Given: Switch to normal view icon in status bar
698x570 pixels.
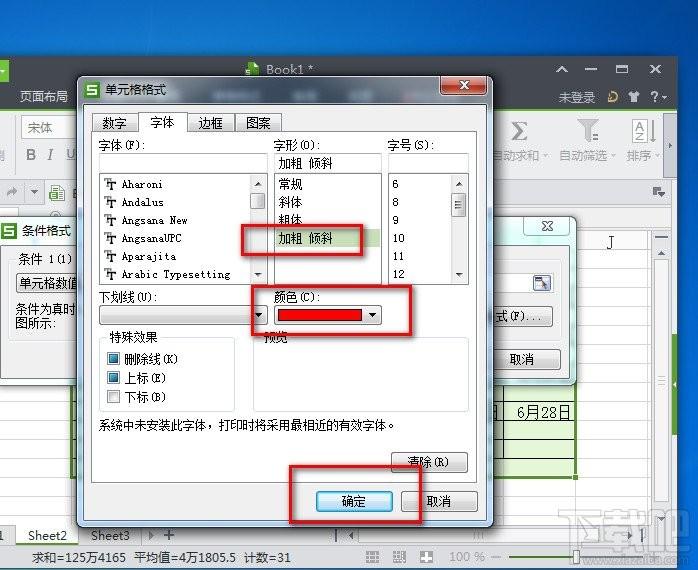Looking at the screenshot, I should coord(372,557).
